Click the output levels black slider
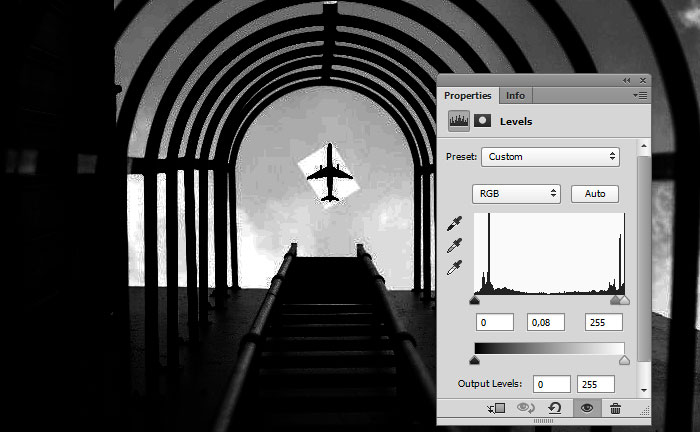 point(475,360)
